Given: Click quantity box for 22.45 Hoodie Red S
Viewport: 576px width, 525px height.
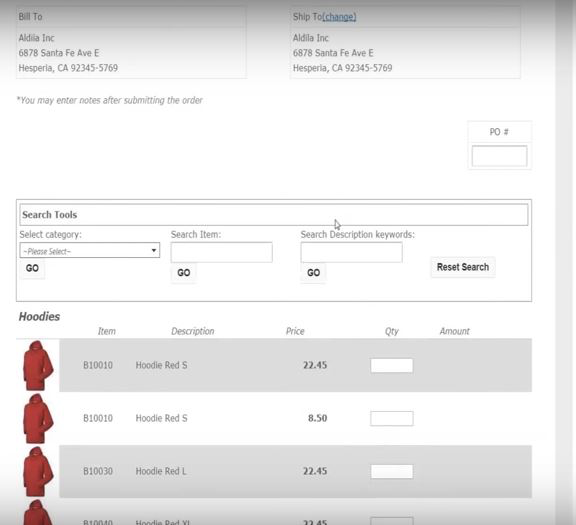Looking at the screenshot, I should 392,366.
